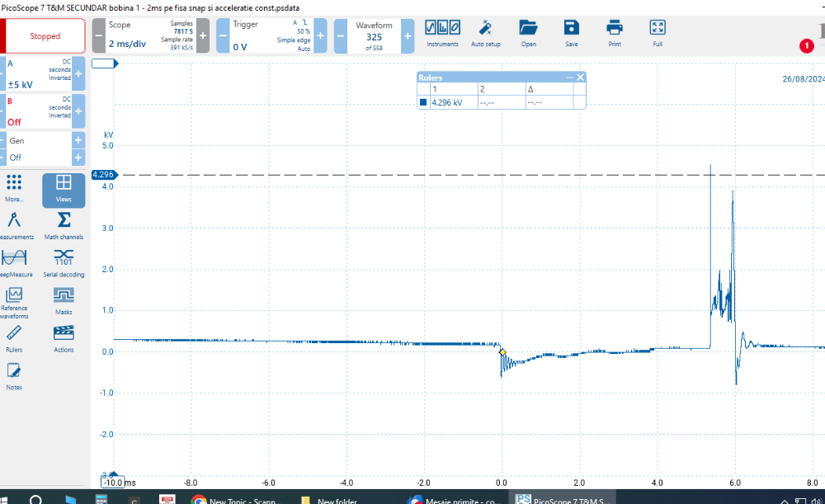Close the Rulers legend box
Image resolution: width=825 pixels, height=504 pixels.
(580, 78)
